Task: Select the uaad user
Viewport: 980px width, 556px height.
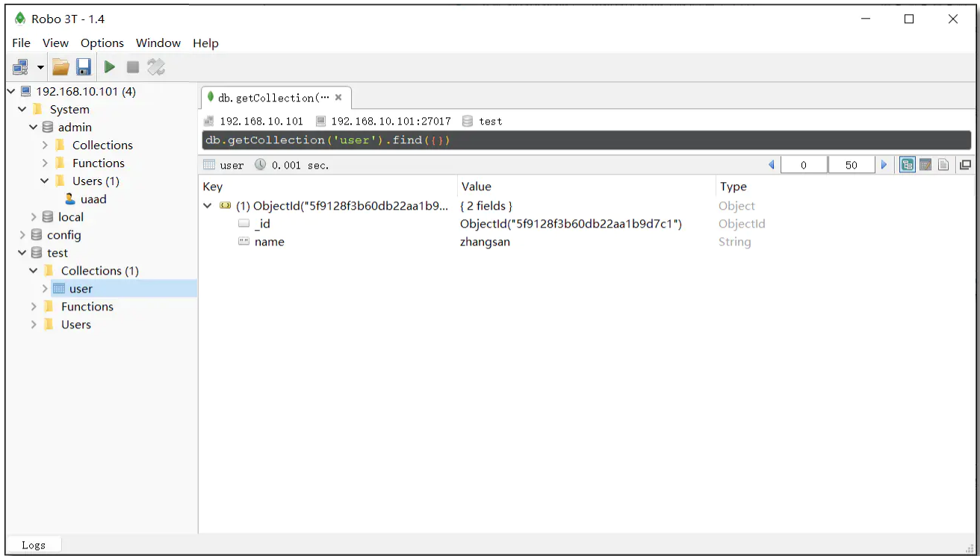Action: pyautogui.click(x=93, y=199)
